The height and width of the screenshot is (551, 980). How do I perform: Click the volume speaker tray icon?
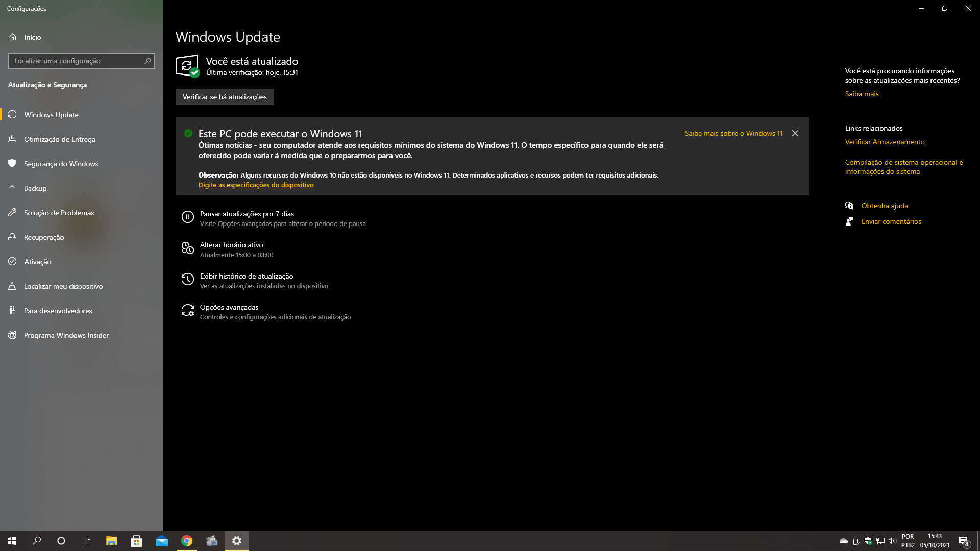coord(892,541)
